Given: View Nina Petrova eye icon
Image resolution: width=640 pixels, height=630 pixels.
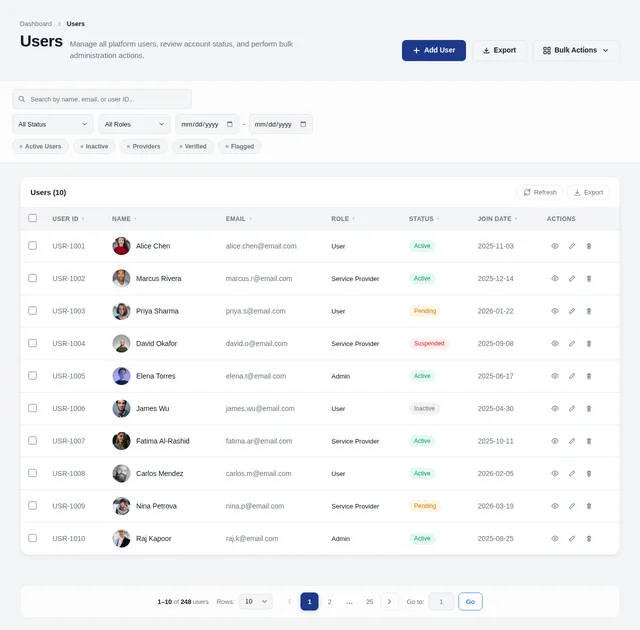Looking at the screenshot, I should point(555,506).
